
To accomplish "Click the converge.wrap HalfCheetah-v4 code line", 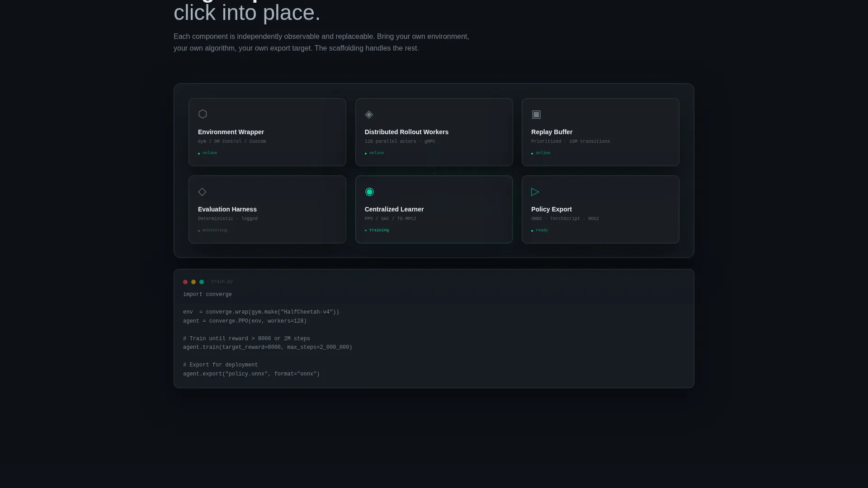I will 261,312.
